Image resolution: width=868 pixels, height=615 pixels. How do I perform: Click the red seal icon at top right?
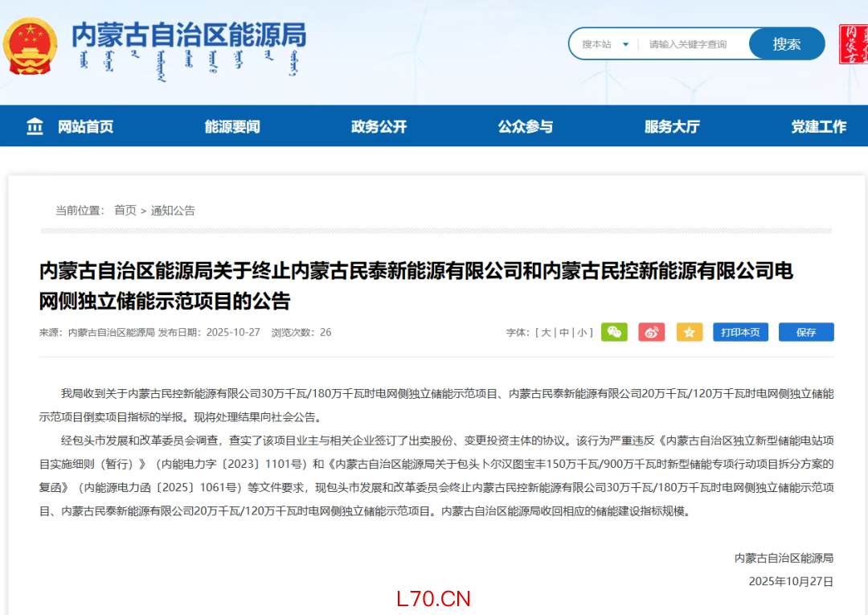(x=853, y=44)
